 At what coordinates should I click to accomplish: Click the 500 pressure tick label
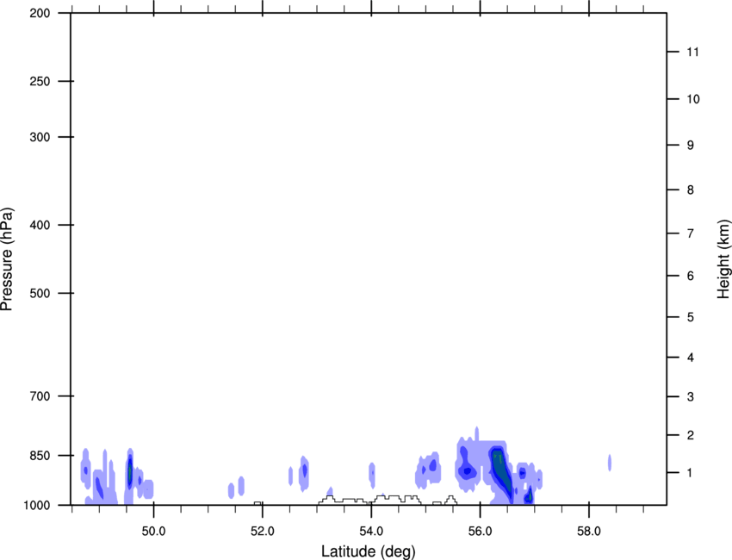click(40, 293)
